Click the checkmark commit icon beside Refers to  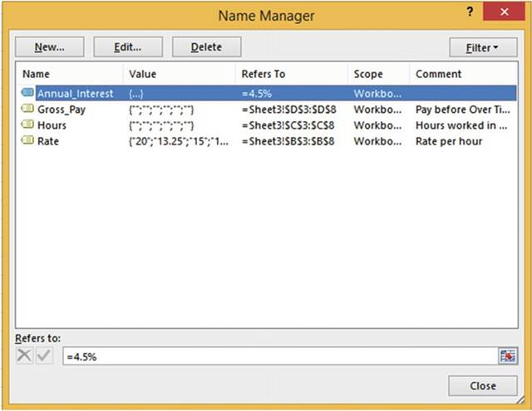coord(43,356)
